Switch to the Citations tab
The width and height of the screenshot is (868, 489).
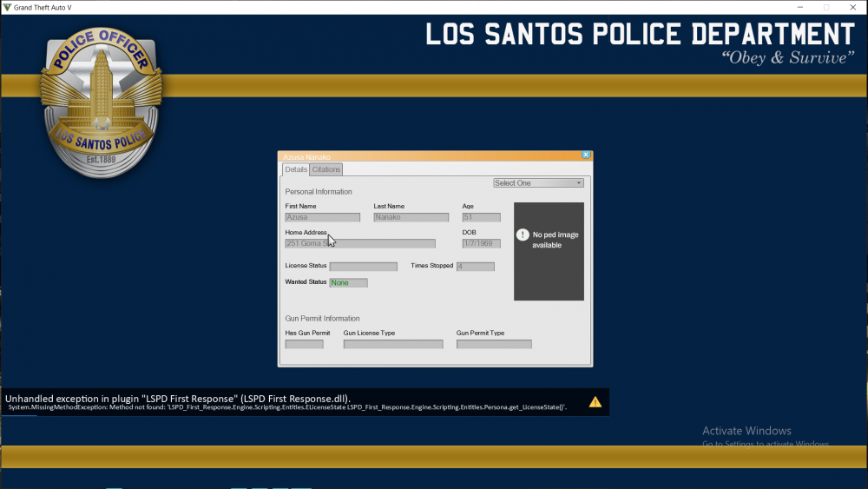(326, 169)
